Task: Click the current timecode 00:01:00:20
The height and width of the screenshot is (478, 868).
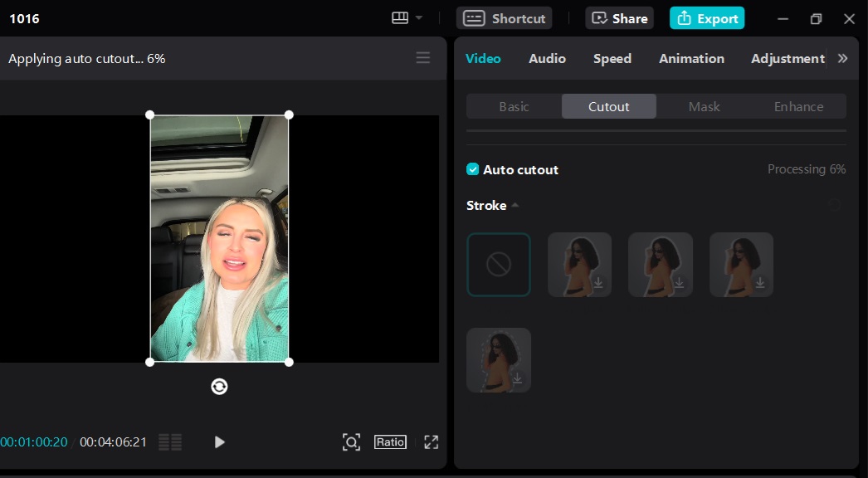Action: point(34,442)
